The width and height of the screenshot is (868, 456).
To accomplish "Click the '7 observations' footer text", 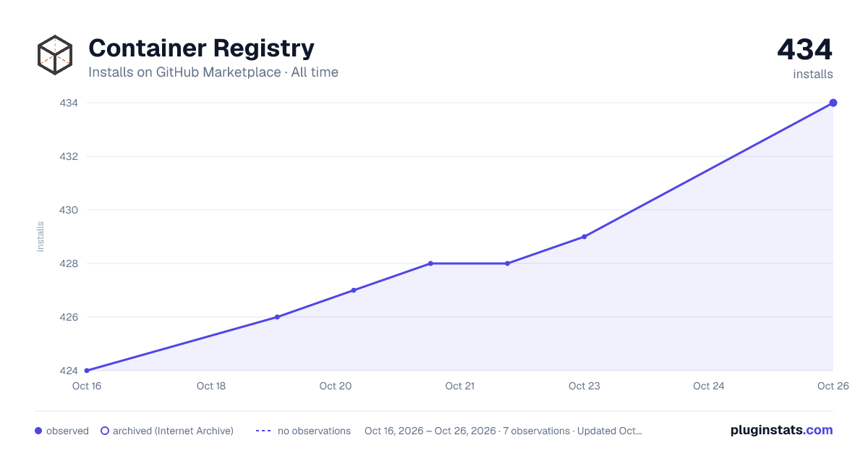I will [x=537, y=431].
